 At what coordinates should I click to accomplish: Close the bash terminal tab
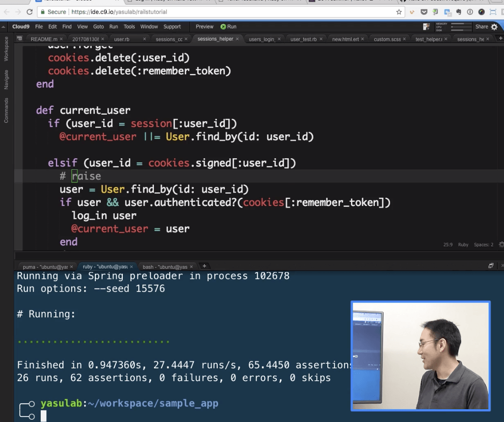[x=191, y=267]
